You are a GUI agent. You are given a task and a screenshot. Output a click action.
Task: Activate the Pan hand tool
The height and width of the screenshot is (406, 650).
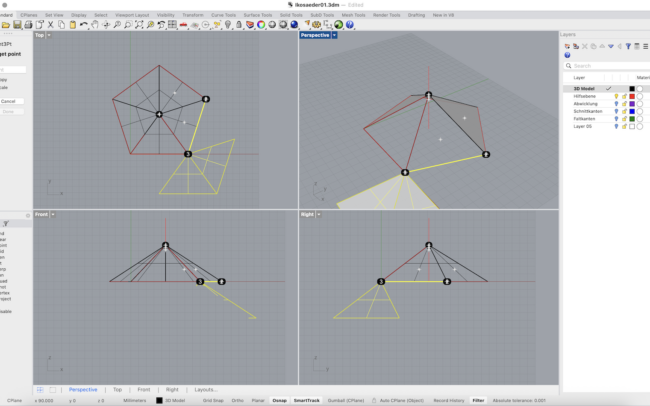[95, 25]
